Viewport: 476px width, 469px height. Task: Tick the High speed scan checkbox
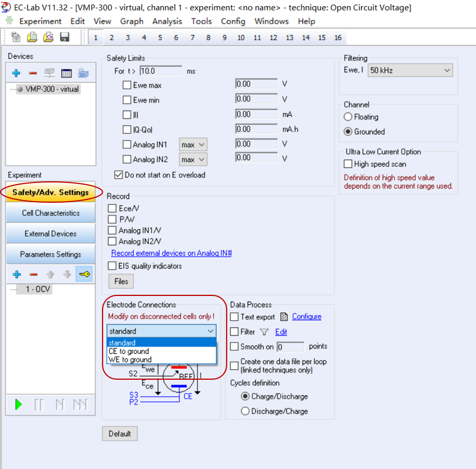(x=348, y=164)
